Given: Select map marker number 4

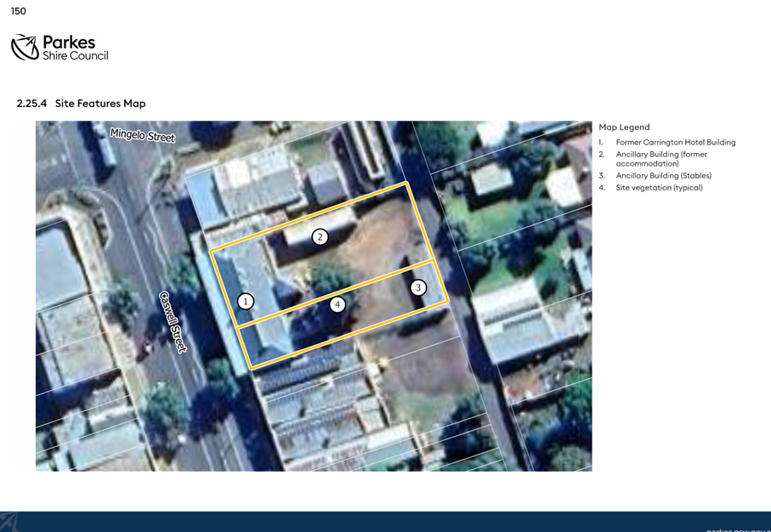Looking at the screenshot, I should [x=337, y=305].
